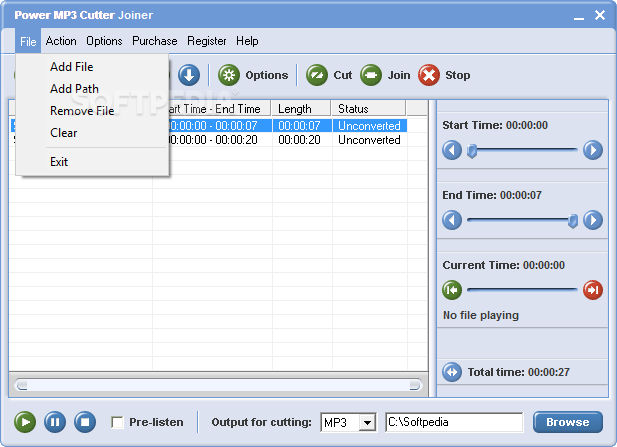Open the Purchase menu
The height and width of the screenshot is (447, 617).
155,41
